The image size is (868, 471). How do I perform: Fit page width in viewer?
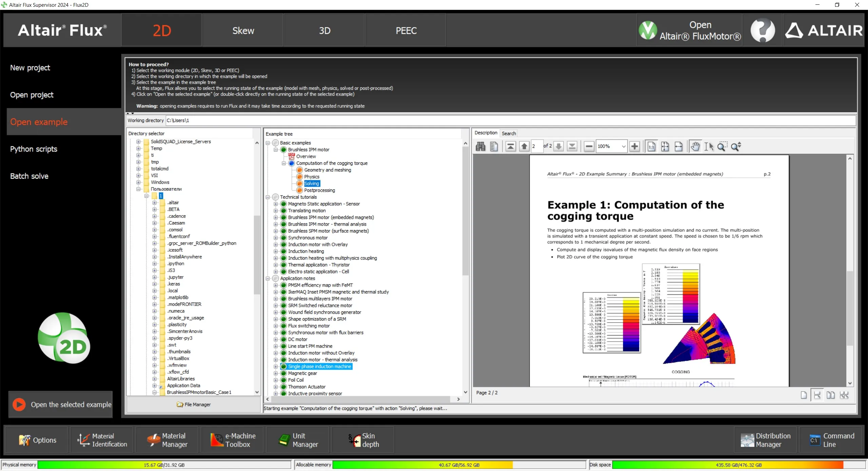678,146
